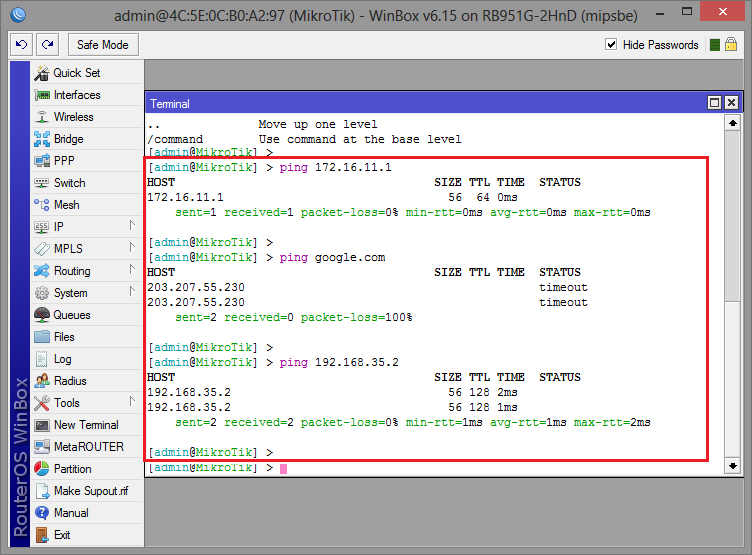Enable Safe Mode

(x=103, y=45)
